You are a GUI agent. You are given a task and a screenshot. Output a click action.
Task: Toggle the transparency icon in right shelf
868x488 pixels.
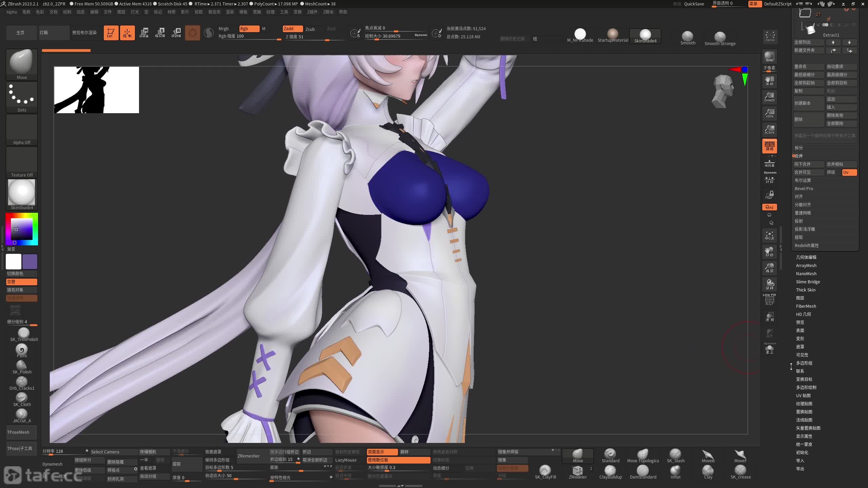770,317
